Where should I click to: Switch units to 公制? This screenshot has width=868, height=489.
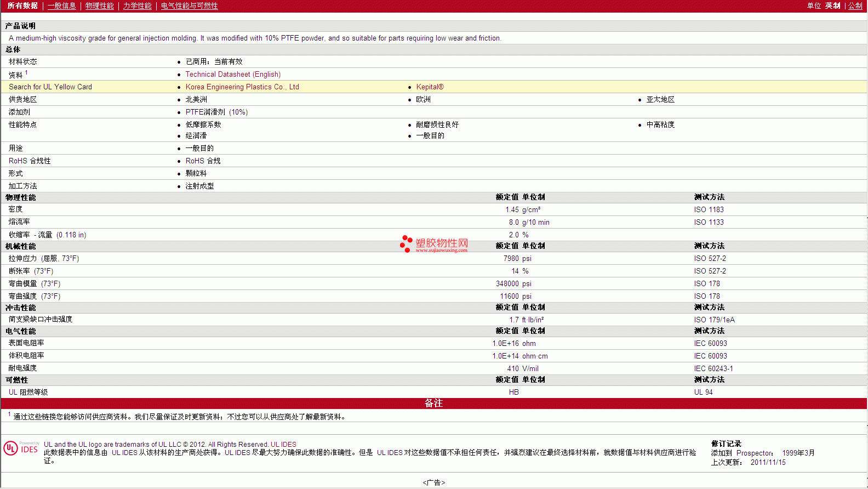(x=855, y=5)
